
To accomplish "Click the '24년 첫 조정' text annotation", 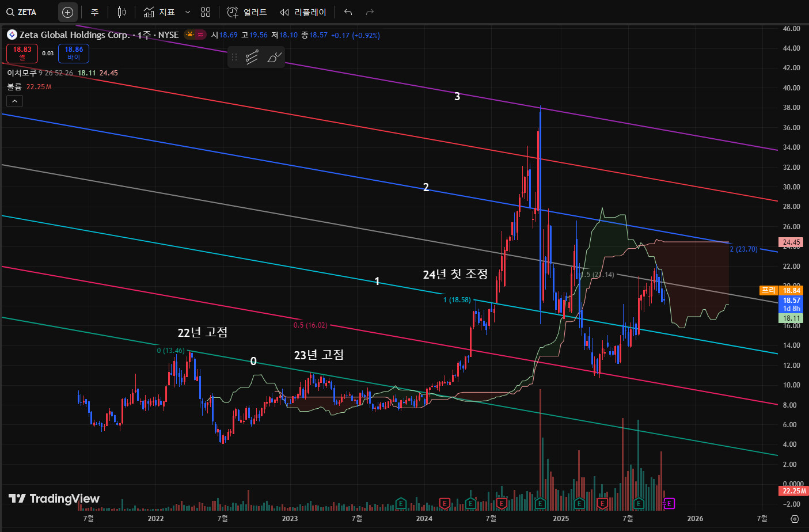I will 455,274.
